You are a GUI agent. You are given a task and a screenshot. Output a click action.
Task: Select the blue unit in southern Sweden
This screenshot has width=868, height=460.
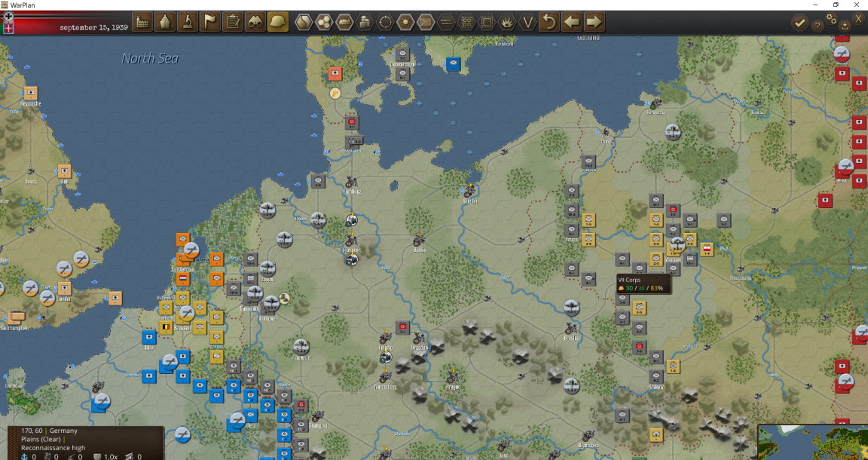[454, 64]
